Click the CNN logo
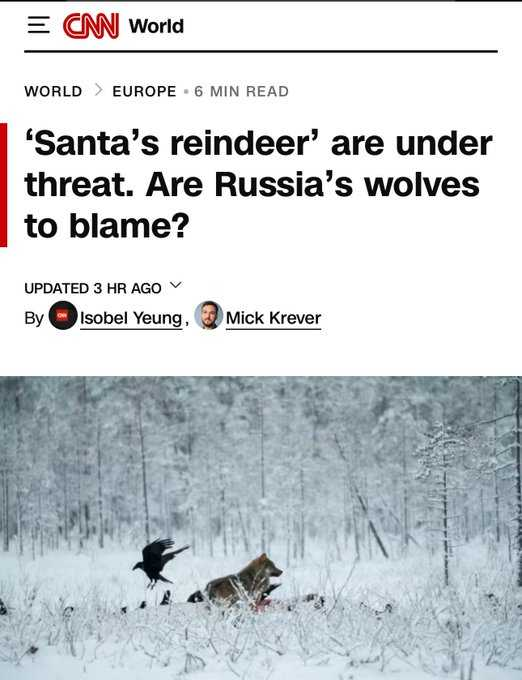 [x=91, y=26]
